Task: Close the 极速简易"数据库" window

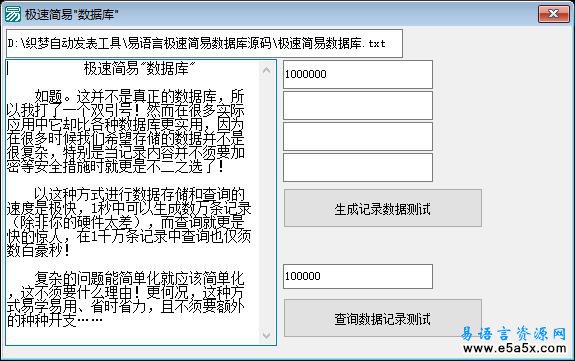Action: [x=554, y=14]
